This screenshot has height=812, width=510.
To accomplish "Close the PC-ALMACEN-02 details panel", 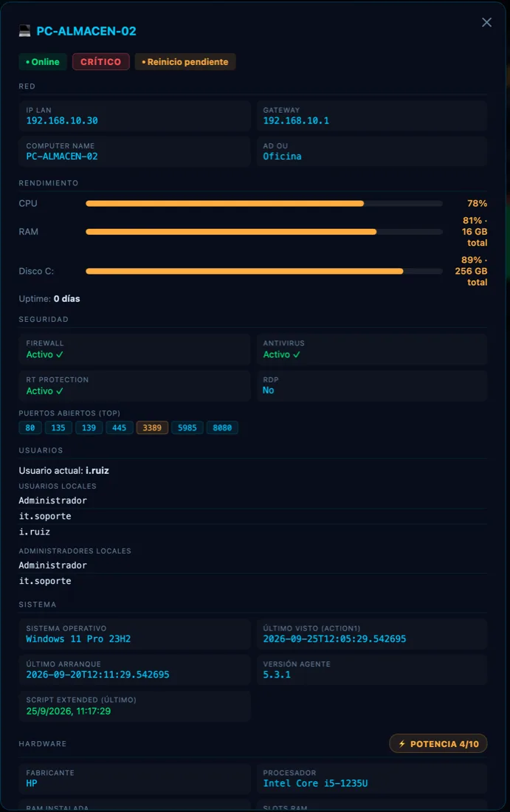I will (x=486, y=22).
